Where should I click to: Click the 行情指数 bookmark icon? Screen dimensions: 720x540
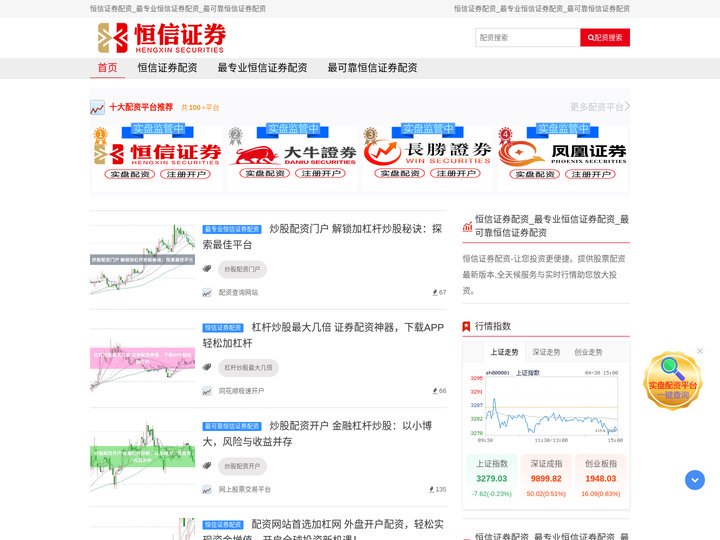tap(466, 326)
